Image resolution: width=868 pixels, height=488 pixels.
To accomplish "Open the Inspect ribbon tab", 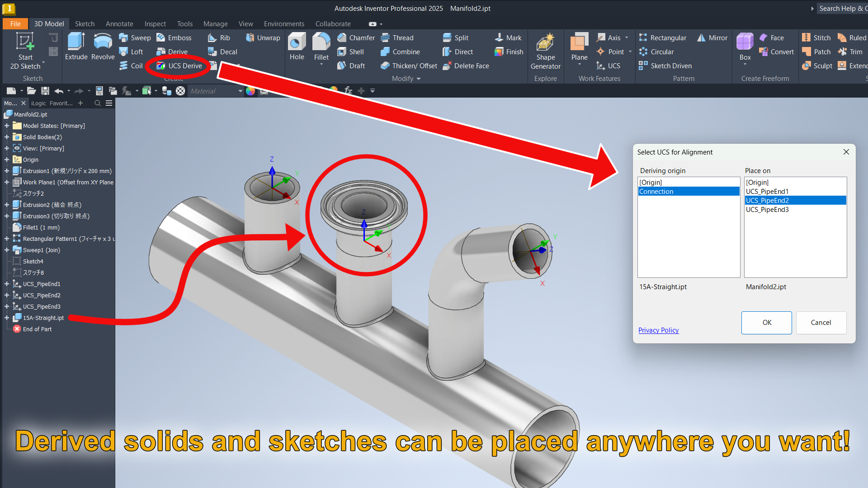I will pyautogui.click(x=155, y=24).
